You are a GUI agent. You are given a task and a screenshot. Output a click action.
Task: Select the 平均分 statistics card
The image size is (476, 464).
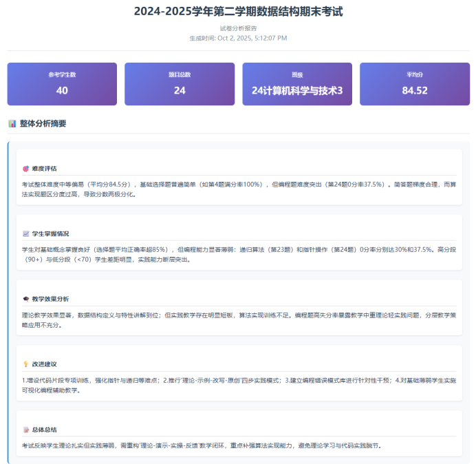pyautogui.click(x=415, y=84)
